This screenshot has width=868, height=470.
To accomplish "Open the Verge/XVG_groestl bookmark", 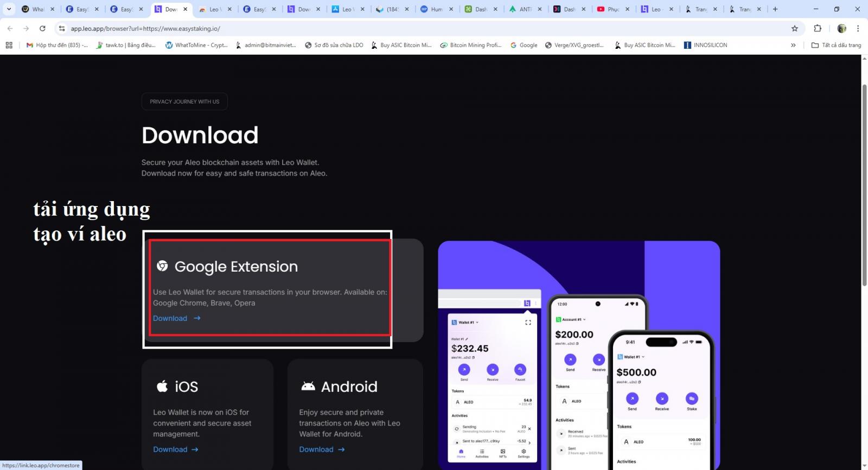I will click(x=575, y=45).
